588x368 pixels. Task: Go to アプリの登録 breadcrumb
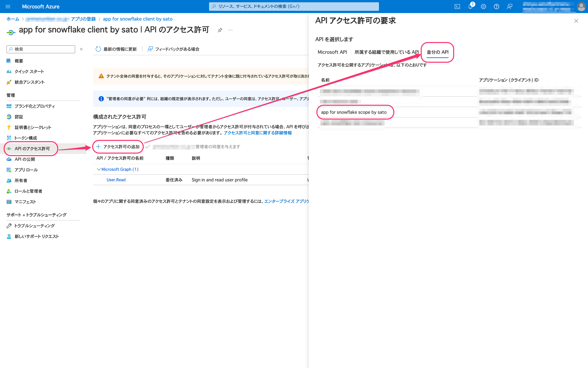click(83, 19)
